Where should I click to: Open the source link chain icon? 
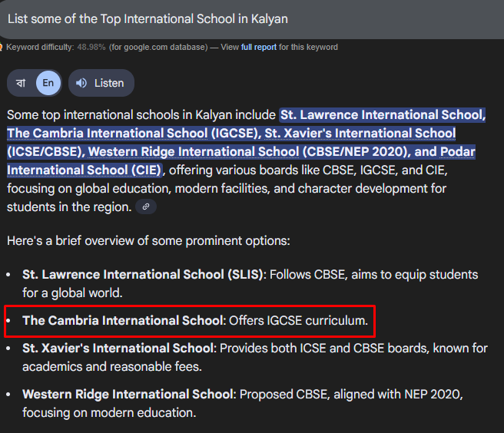click(x=146, y=207)
